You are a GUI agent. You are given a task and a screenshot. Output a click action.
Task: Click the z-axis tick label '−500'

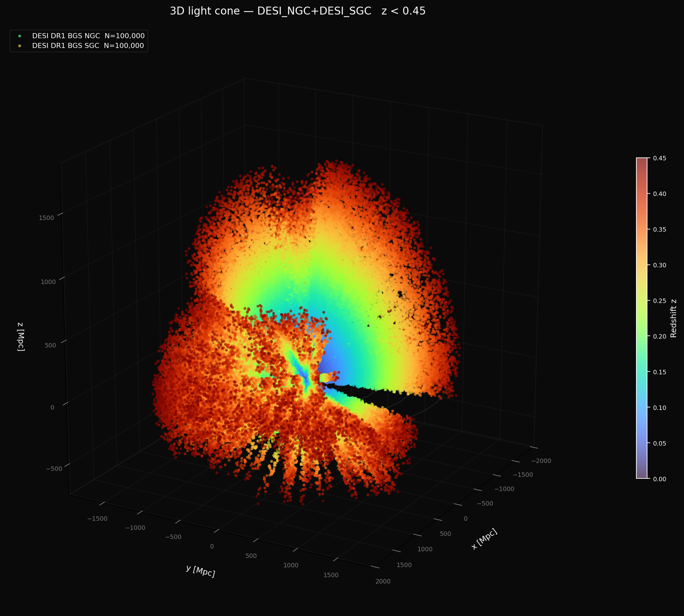point(54,469)
